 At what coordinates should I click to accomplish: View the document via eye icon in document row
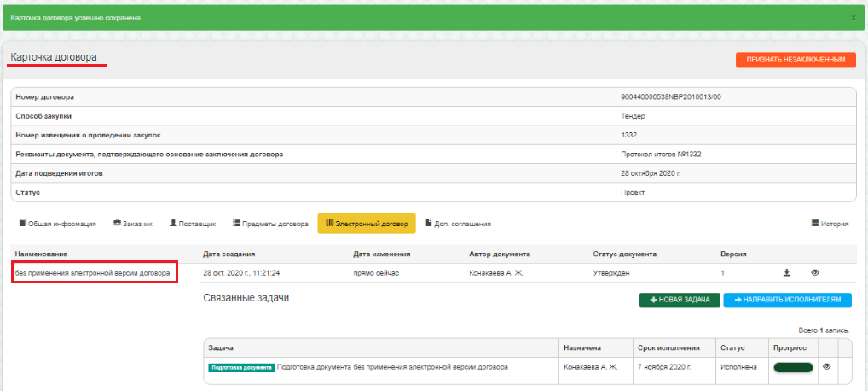point(814,273)
